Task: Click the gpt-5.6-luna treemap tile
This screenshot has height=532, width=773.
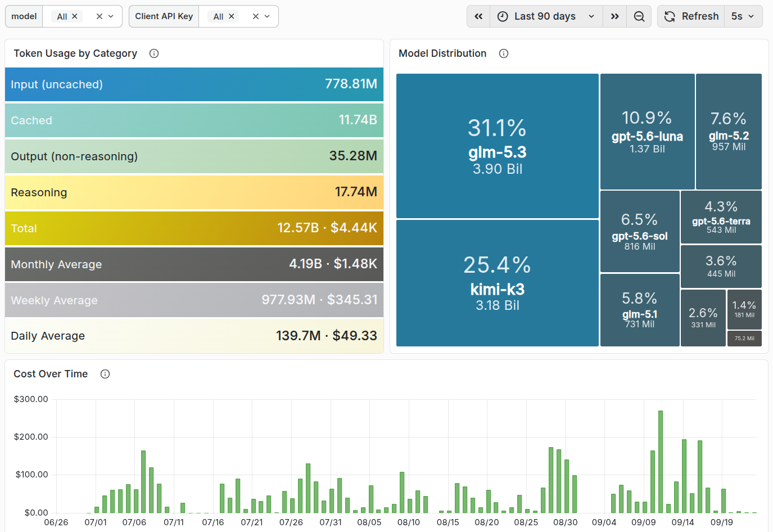Action: pyautogui.click(x=648, y=132)
